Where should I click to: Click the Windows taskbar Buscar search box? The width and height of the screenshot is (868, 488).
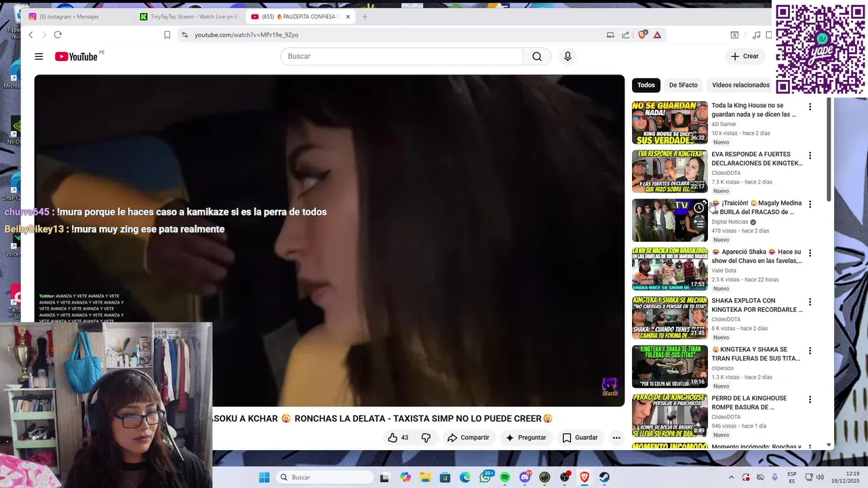pos(325,477)
